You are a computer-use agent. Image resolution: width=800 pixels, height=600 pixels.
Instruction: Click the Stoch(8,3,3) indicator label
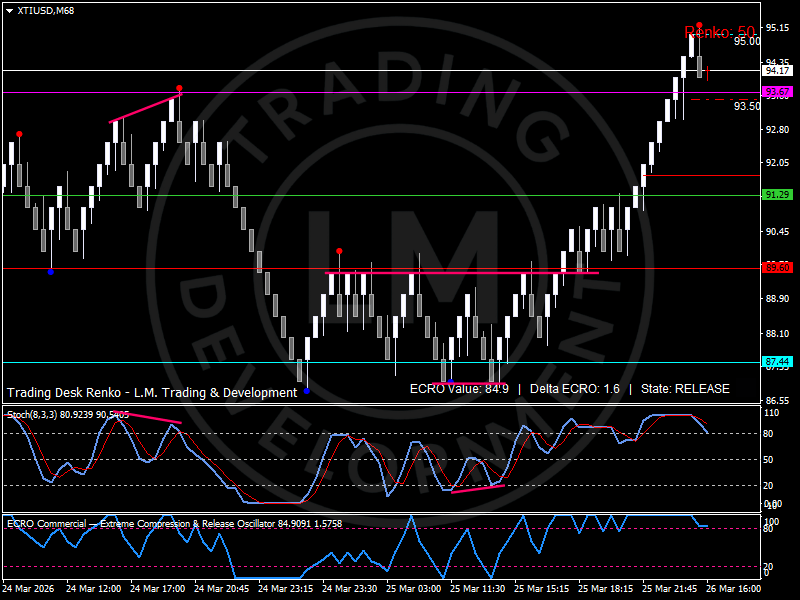68,415
